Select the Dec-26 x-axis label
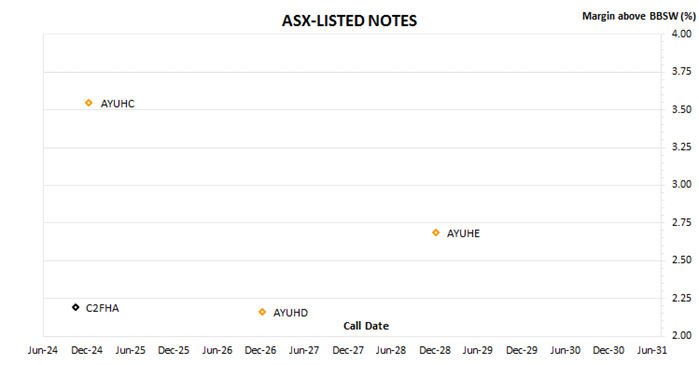The height and width of the screenshot is (365, 699). (260, 350)
